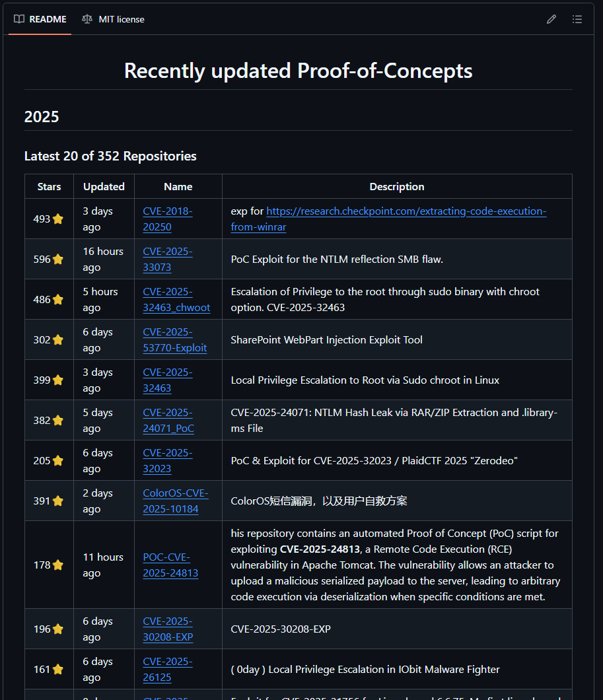Screen dimensions: 603x700
Task: Click the scales icon beside MIT license
Action: (87, 19)
